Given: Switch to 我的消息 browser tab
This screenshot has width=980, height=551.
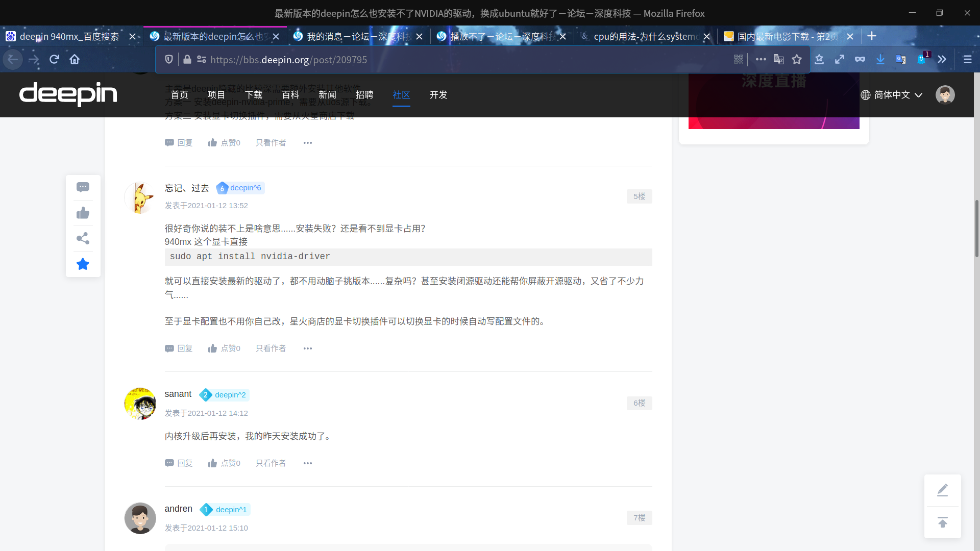Looking at the screenshot, I should [353, 36].
